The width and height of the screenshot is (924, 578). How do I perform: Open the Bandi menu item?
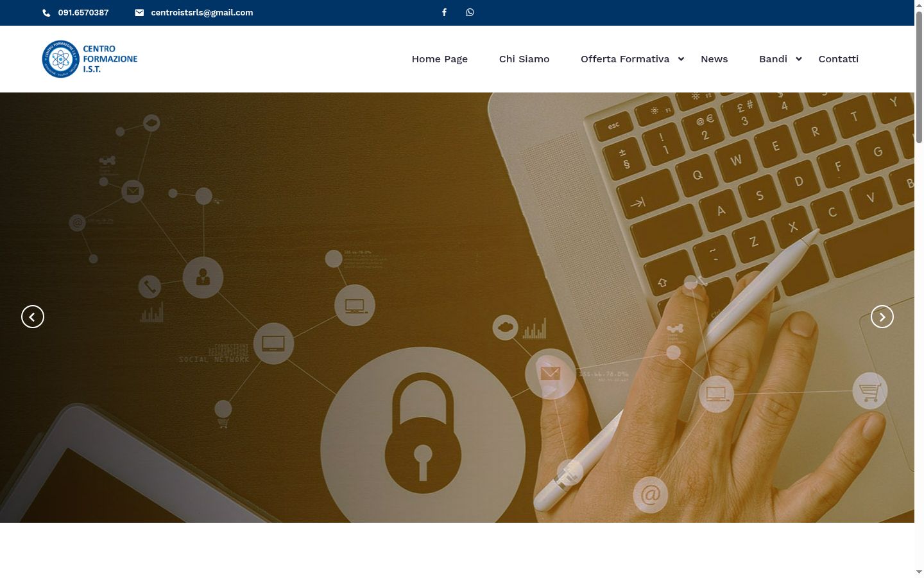[x=773, y=59]
